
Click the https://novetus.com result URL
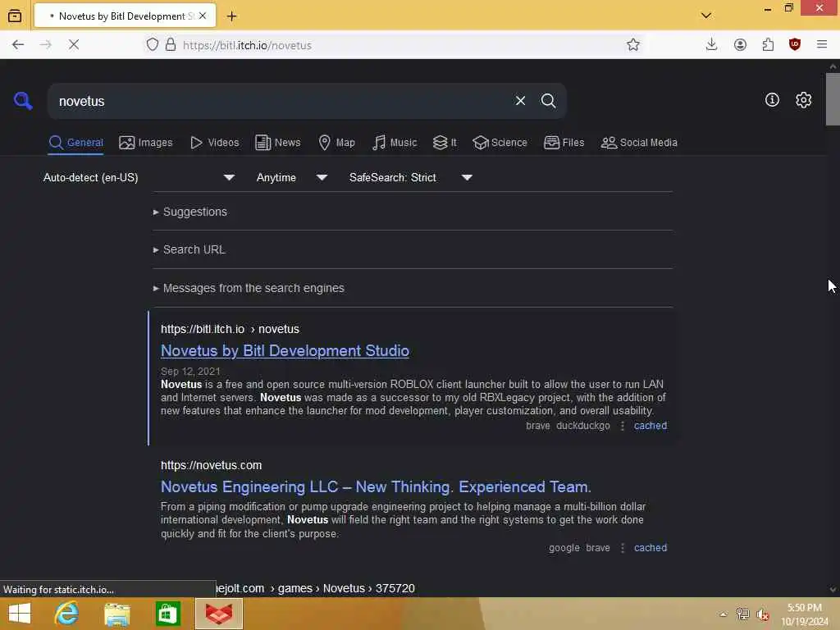tap(211, 466)
